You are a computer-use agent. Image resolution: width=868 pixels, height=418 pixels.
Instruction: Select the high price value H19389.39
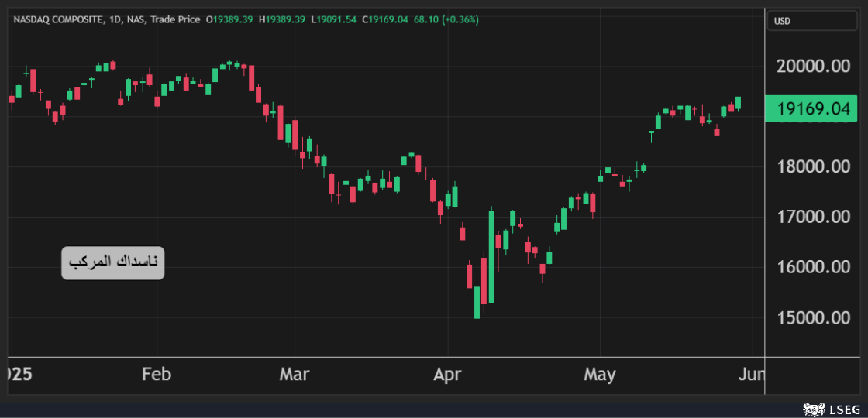283,19
